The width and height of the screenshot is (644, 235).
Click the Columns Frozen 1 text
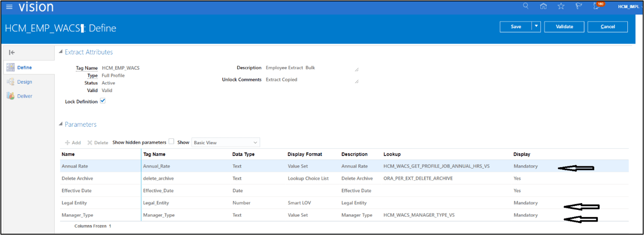pos(93,226)
